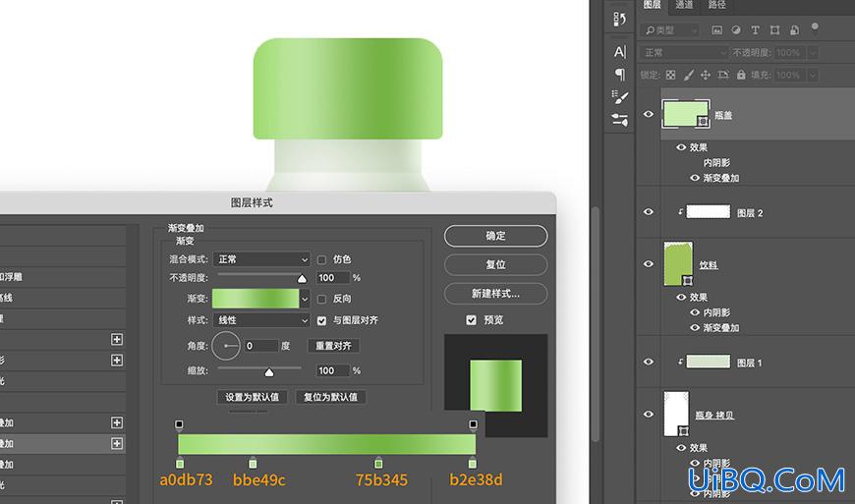The width and height of the screenshot is (855, 504).
Task: Open the Brushes panel slider icon
Action: pyautogui.click(x=620, y=119)
